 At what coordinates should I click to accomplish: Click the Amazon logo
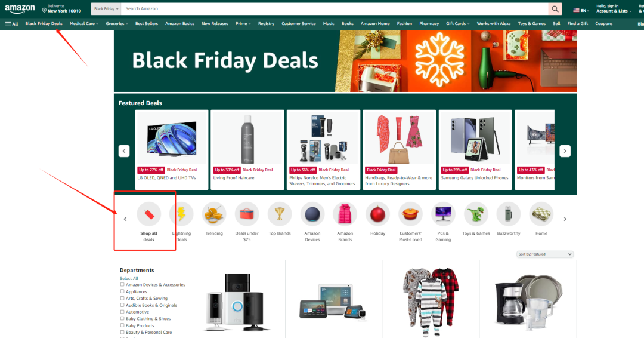[x=20, y=8]
